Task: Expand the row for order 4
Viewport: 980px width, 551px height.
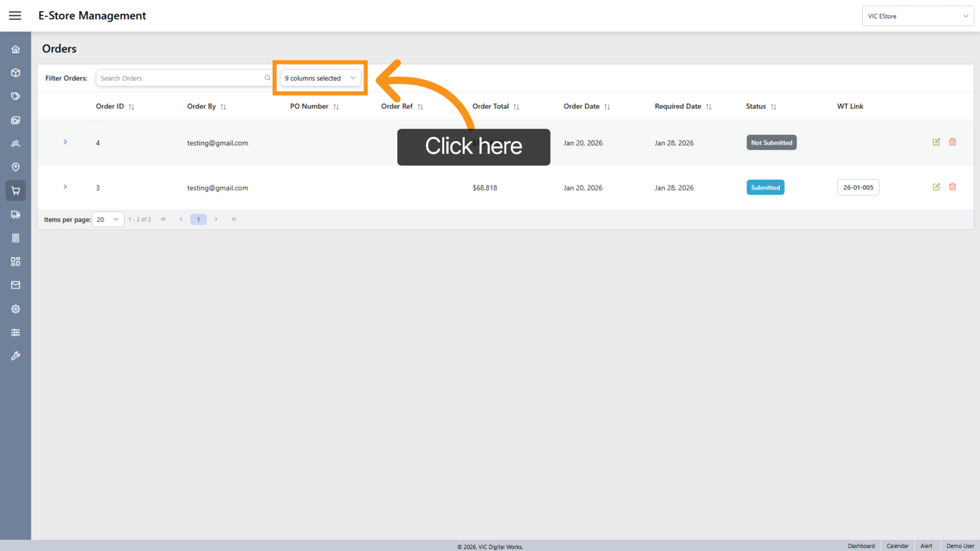Action: click(x=65, y=142)
